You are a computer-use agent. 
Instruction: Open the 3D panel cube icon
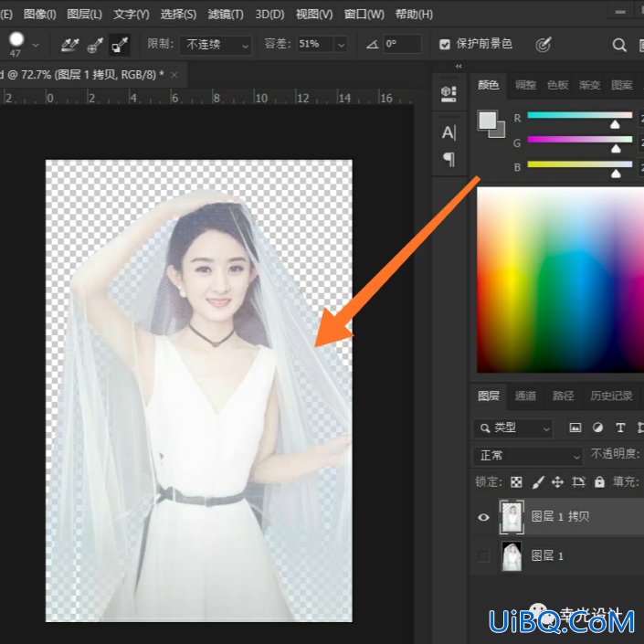tap(449, 94)
